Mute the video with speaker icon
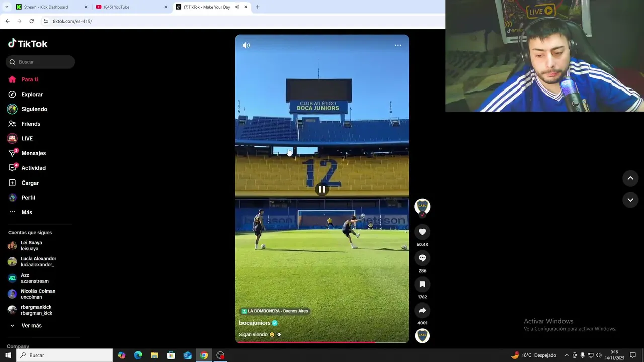Viewport: 644px width, 362px height. [x=246, y=45]
